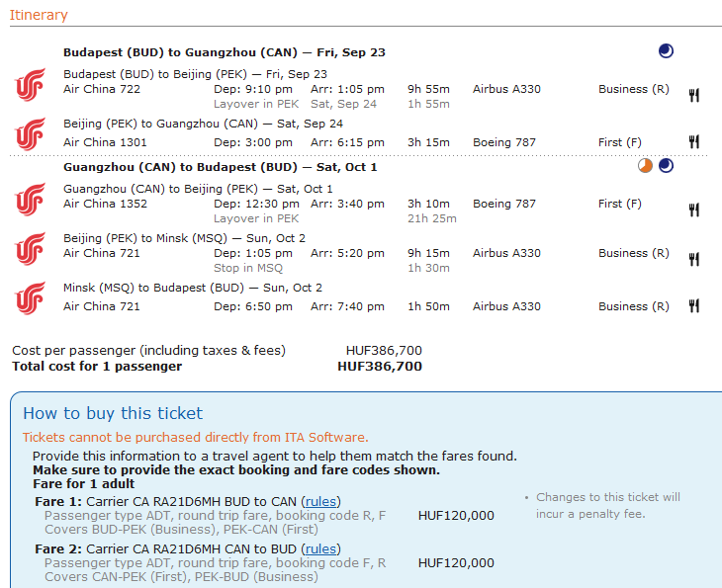Click meal icon on Beijing to Guangzhou flight
The width and height of the screenshot is (722, 588).
point(694,142)
